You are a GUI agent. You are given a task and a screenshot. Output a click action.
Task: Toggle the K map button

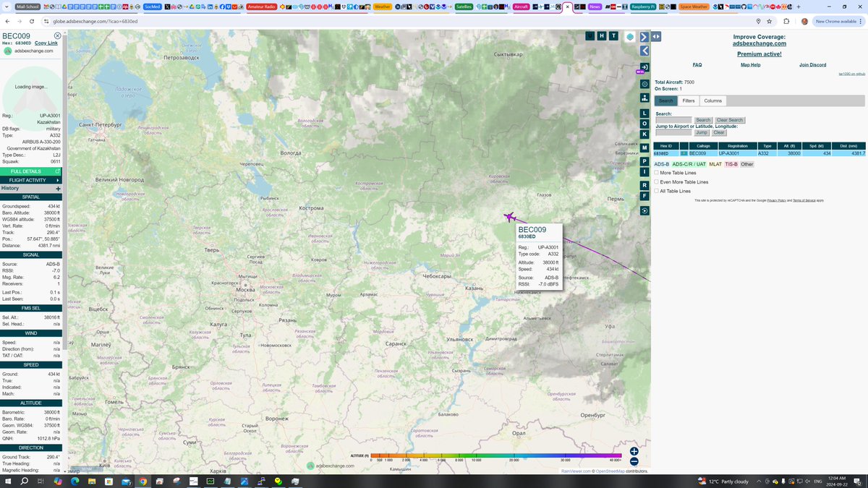(644, 134)
